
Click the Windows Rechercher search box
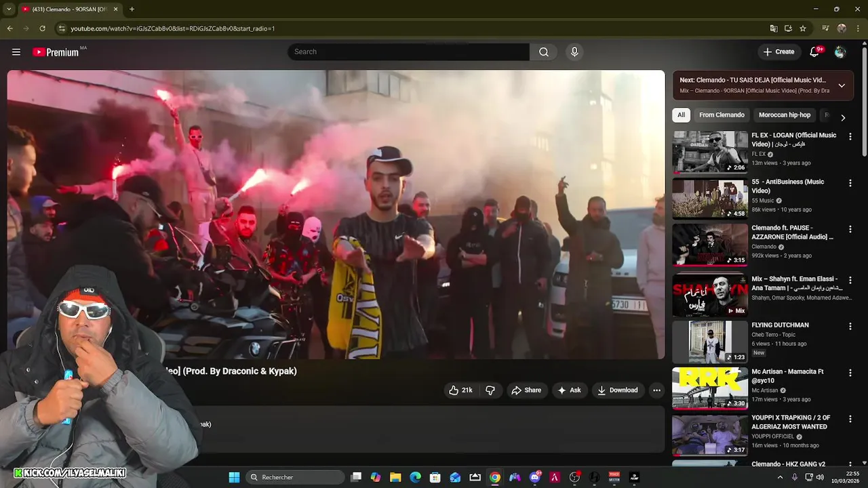coord(294,477)
